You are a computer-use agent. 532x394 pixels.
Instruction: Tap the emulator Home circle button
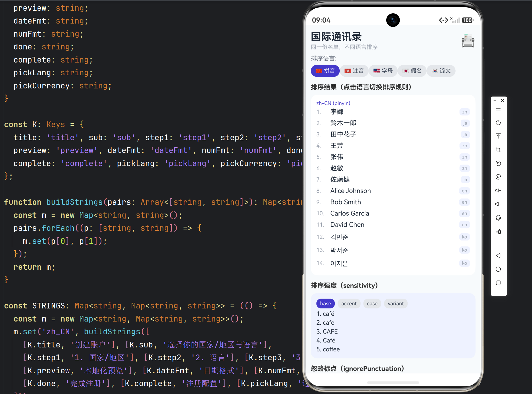[498, 269]
